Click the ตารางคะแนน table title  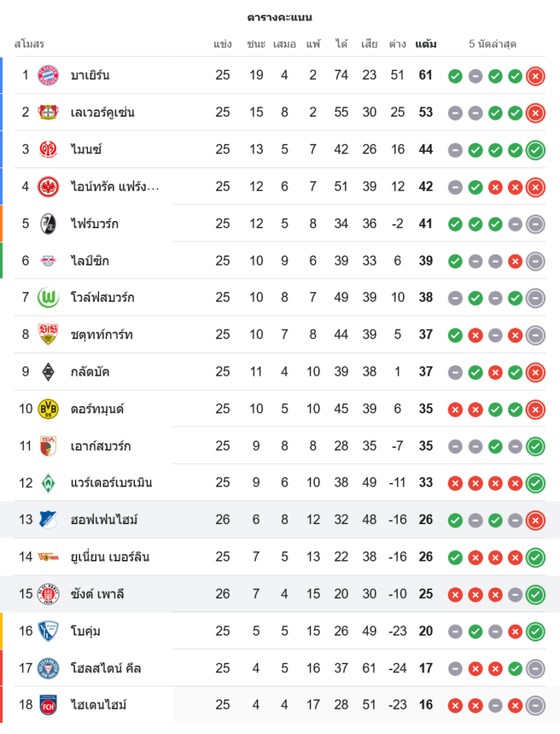pyautogui.click(x=280, y=17)
